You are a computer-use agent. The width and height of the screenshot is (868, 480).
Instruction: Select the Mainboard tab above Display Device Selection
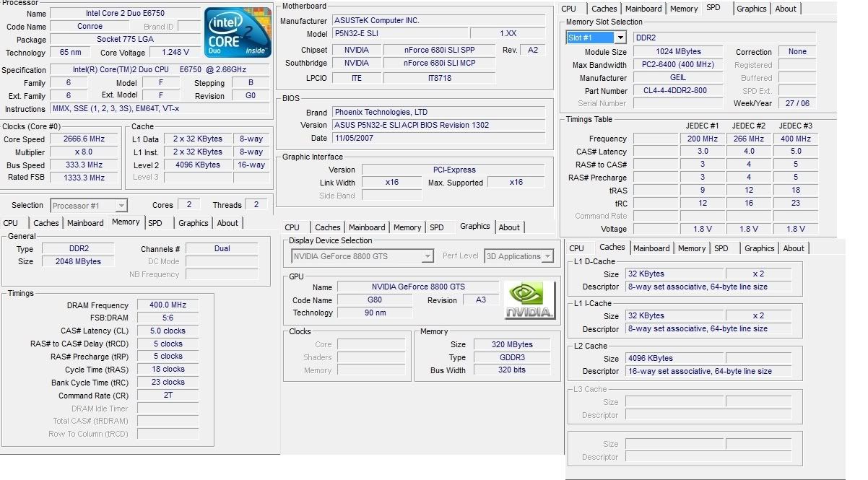[367, 227]
